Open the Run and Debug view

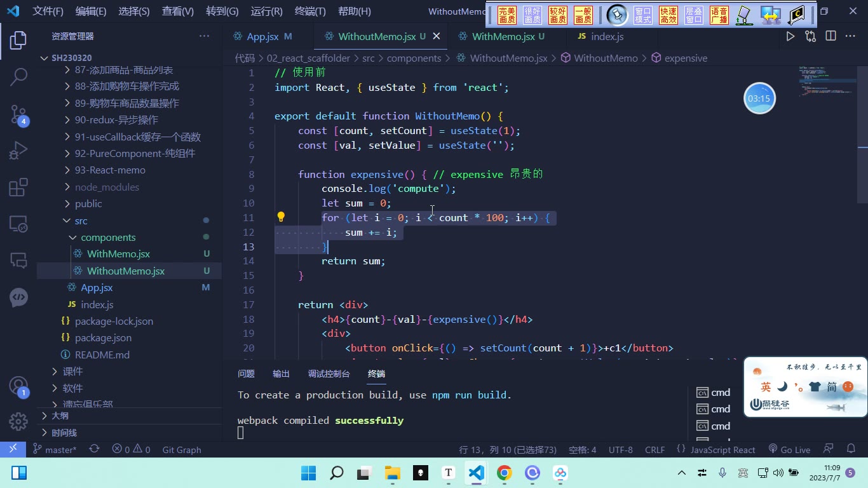(x=18, y=151)
